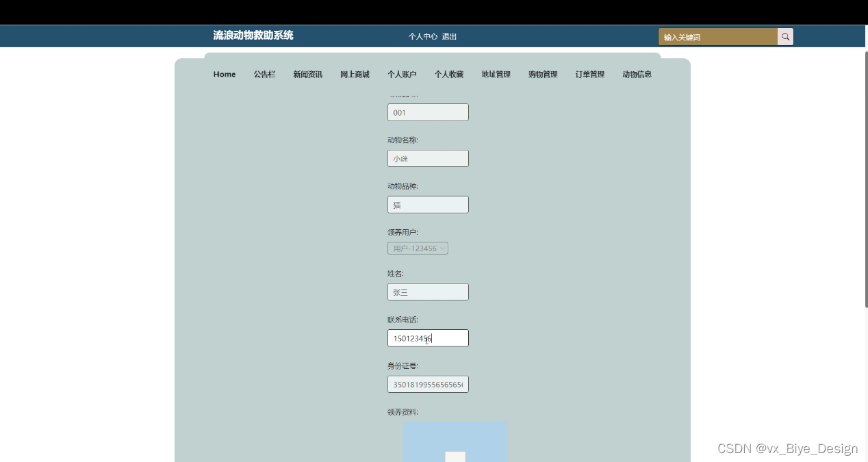Viewport: 868px width, 462px height.
Task: Click the 领养用户: label text
Action: point(403,232)
